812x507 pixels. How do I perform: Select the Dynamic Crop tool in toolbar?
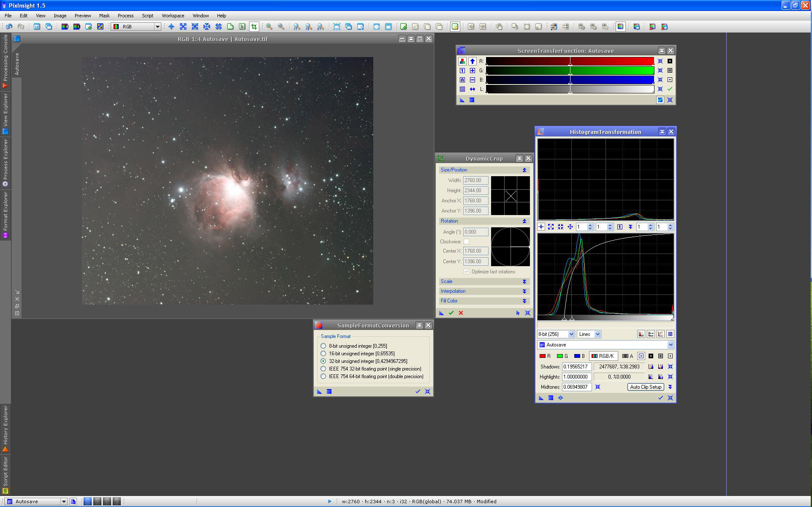point(254,27)
